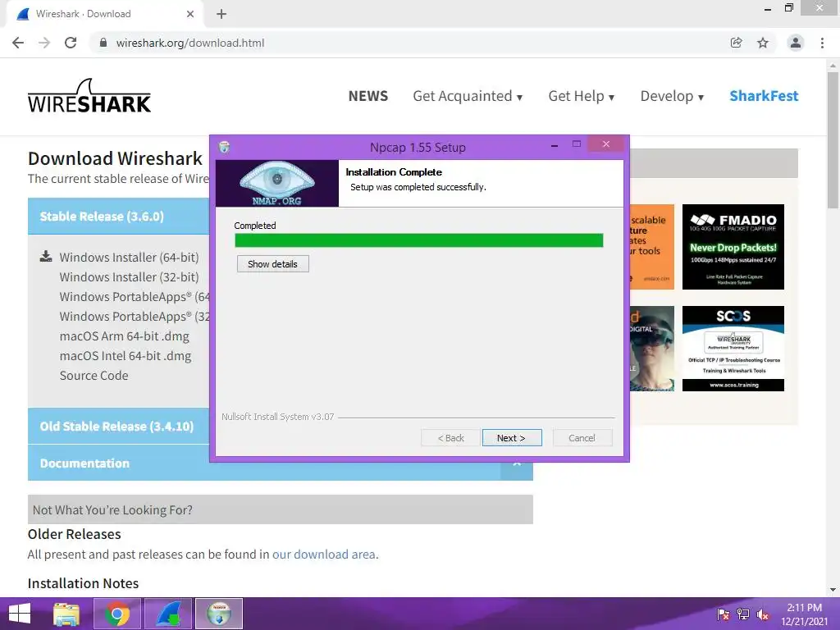The image size is (840, 630).
Task: Click the Show details button
Action: (272, 263)
